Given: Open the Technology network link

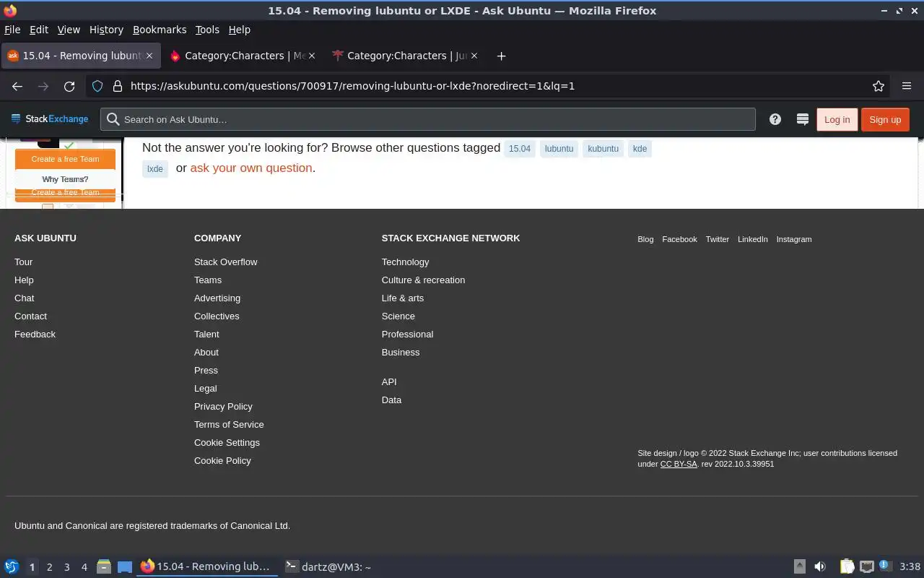Looking at the screenshot, I should point(405,262).
